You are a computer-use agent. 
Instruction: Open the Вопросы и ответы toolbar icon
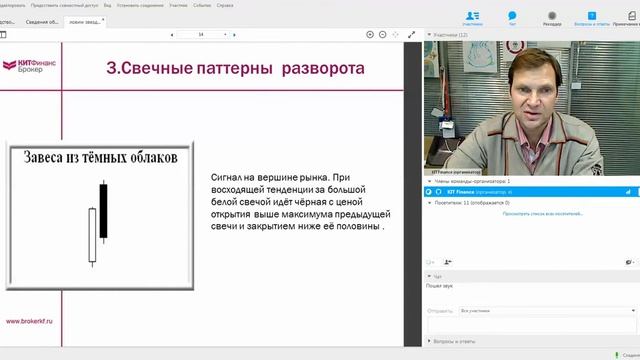[x=591, y=18]
